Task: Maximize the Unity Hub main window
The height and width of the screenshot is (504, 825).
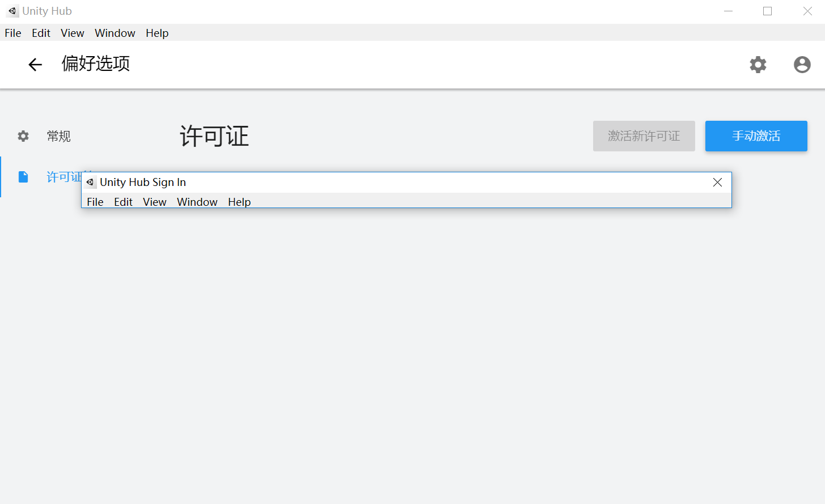Action: click(768, 11)
